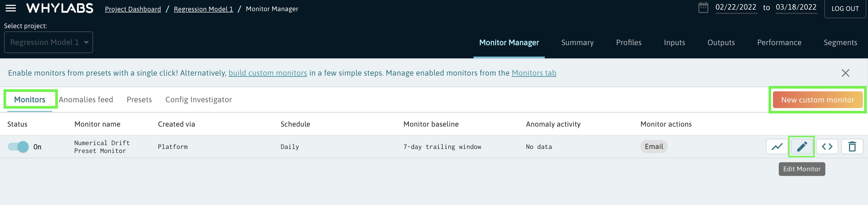Follow the build custom monitors link

click(267, 73)
